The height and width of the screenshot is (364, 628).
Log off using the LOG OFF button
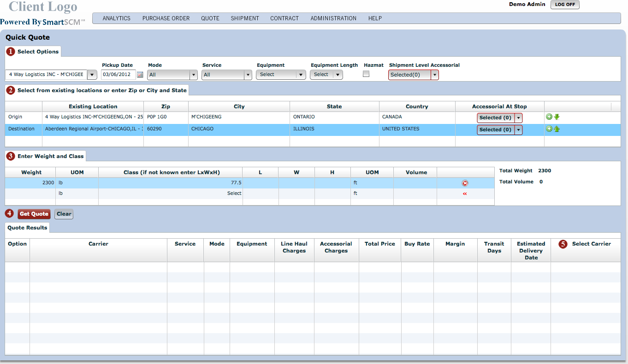(565, 5)
